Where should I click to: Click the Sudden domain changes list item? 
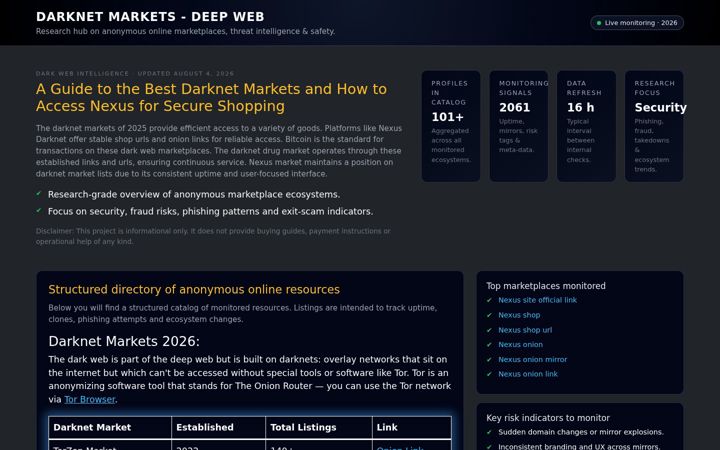580,432
